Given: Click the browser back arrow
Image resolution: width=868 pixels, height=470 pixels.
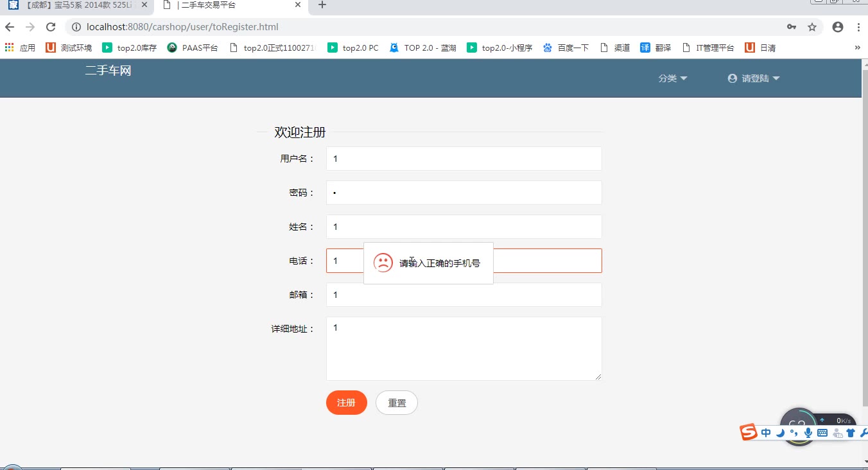Looking at the screenshot, I should [10, 27].
